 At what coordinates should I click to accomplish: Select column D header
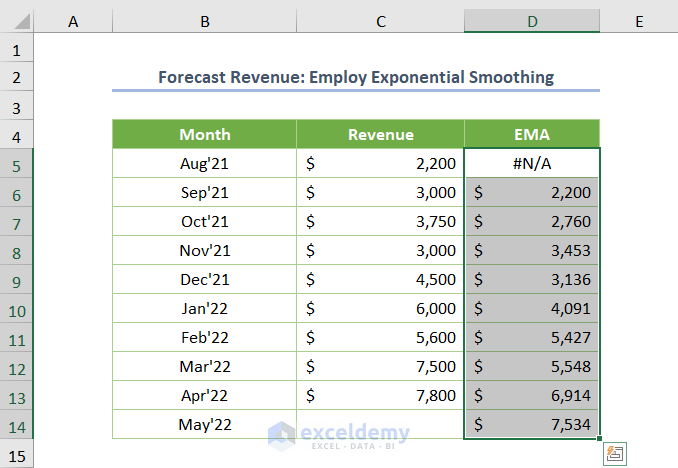click(x=532, y=21)
